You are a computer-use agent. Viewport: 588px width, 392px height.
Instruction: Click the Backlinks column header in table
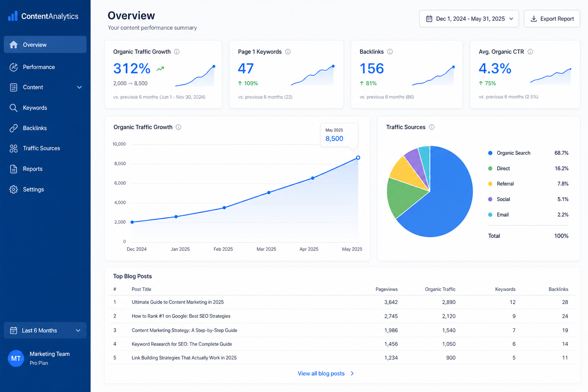[558, 289]
